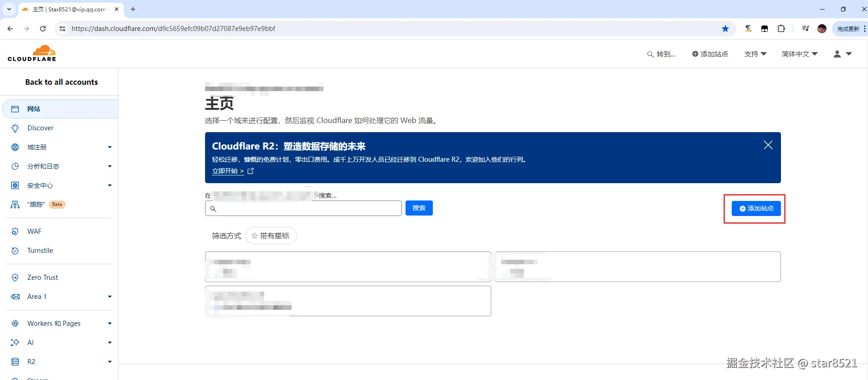
Task: Open the 转到... quick search
Action: coord(661,54)
